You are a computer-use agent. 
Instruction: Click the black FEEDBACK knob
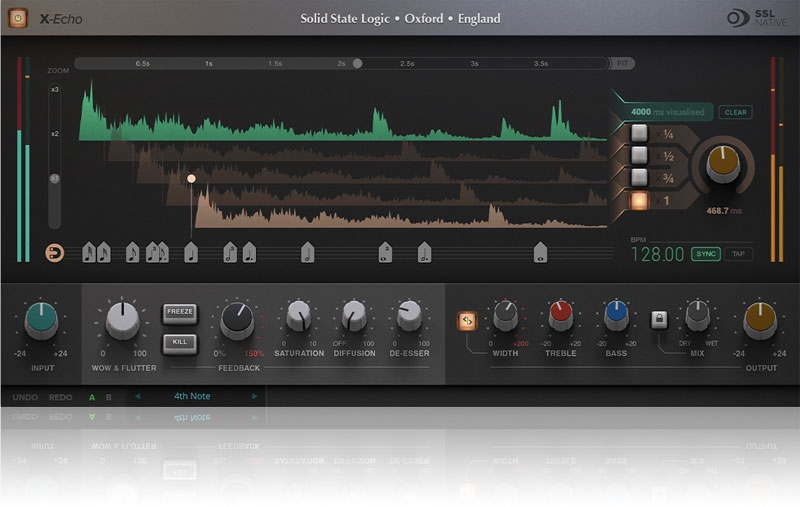click(237, 320)
